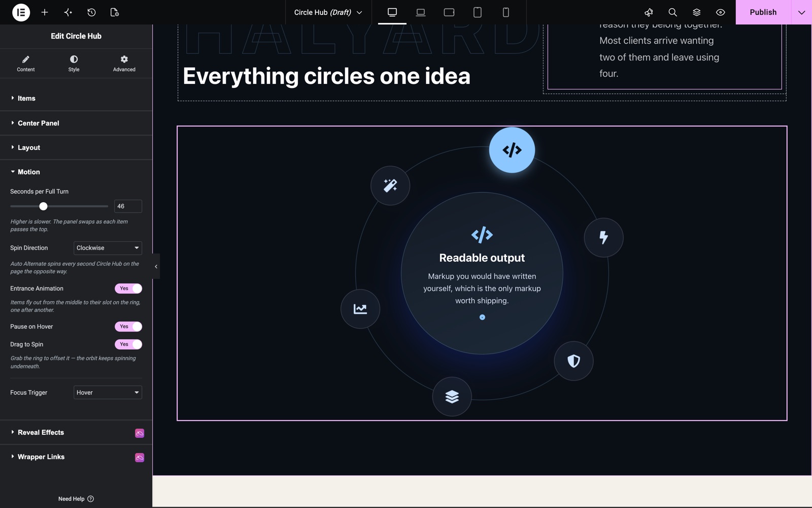812x508 pixels.
Task: Click the Seconds per Full Turn value field
Action: click(x=128, y=206)
